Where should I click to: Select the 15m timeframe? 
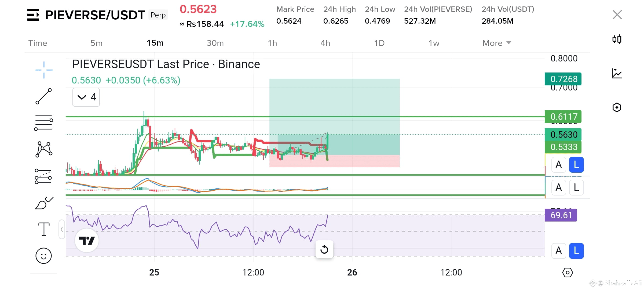(155, 43)
